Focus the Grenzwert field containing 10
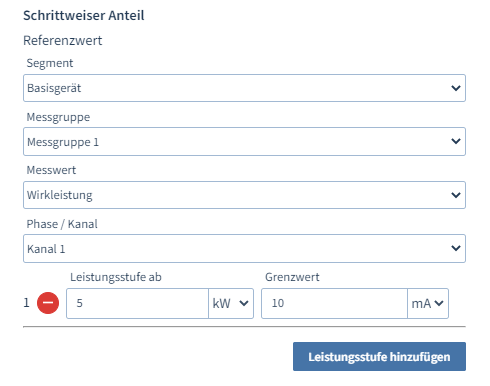490x386 pixels. pyautogui.click(x=334, y=303)
